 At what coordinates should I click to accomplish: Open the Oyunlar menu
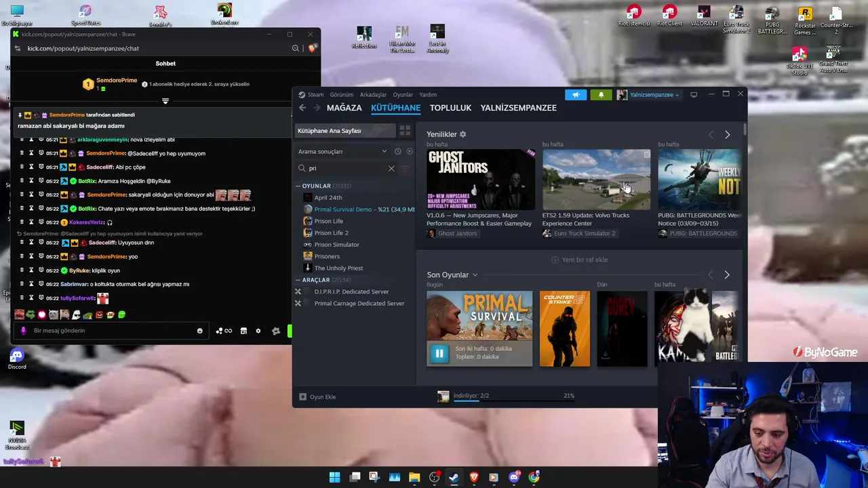tap(403, 95)
